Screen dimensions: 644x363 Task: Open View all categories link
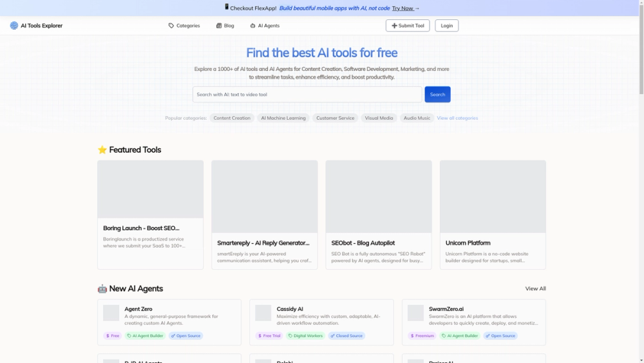pyautogui.click(x=457, y=118)
